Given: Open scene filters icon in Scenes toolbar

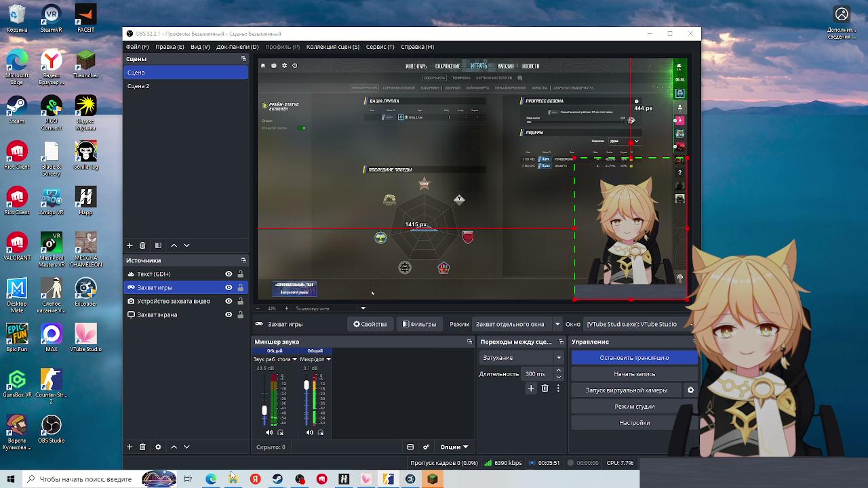Looking at the screenshot, I should pos(158,245).
